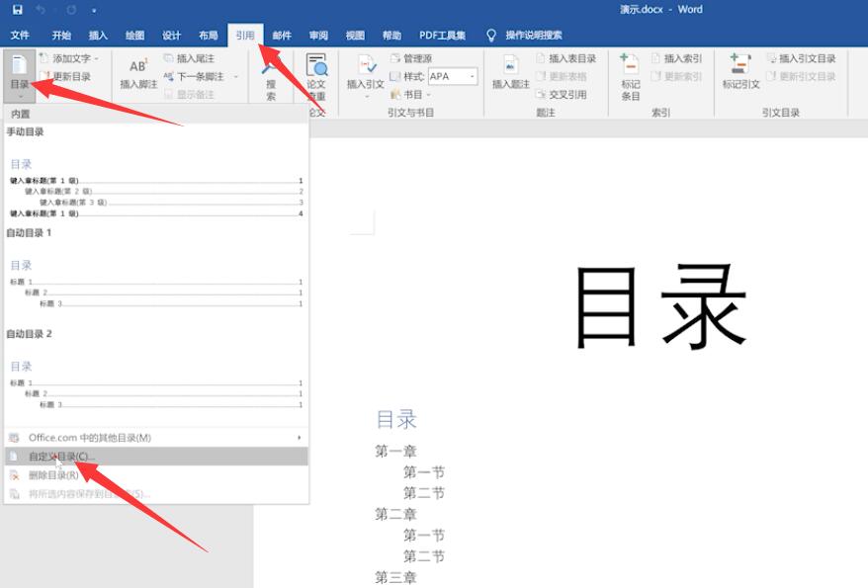Open the 文件 tab
Viewport: 868px width, 588px height.
click(20, 36)
